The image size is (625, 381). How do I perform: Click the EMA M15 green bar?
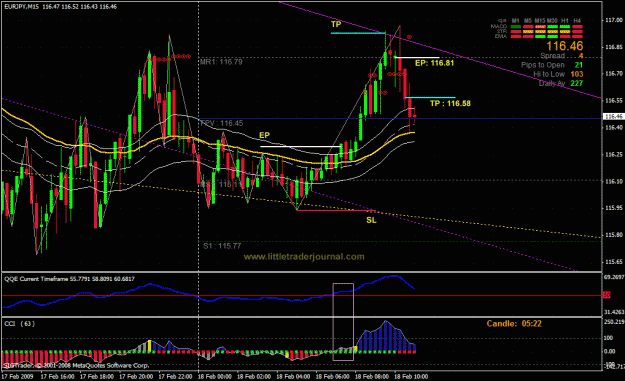540,37
